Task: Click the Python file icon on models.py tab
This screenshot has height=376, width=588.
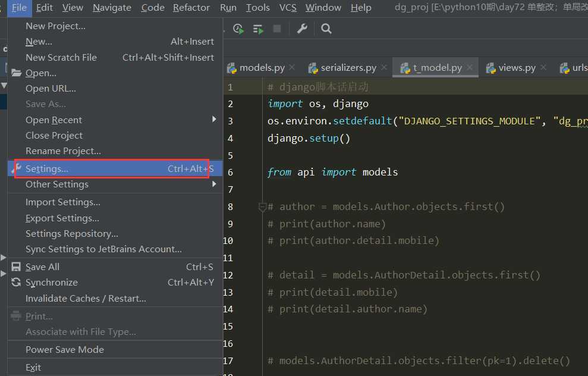Action: point(232,68)
